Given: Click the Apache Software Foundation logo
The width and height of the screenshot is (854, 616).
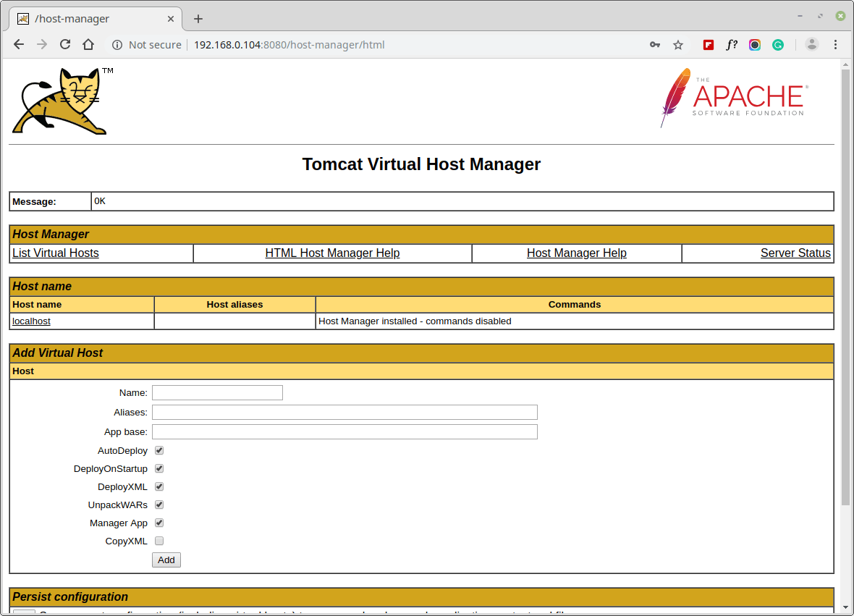Looking at the screenshot, I should coord(733,97).
